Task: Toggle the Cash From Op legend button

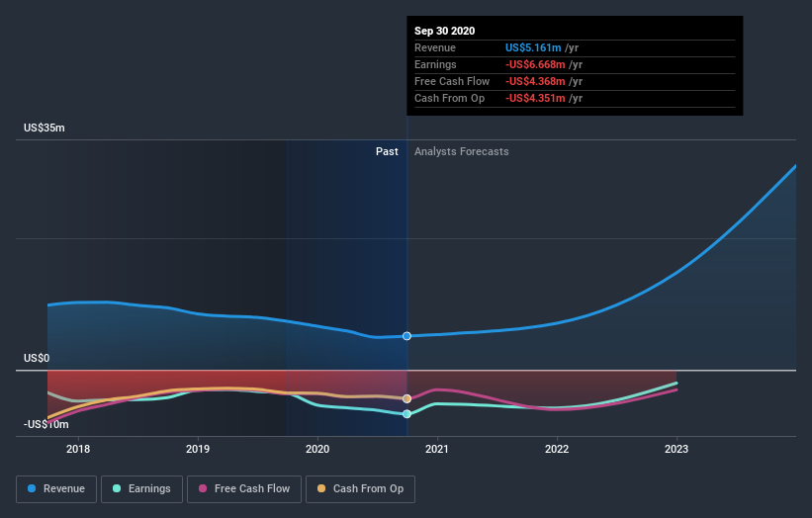Action: (360, 489)
